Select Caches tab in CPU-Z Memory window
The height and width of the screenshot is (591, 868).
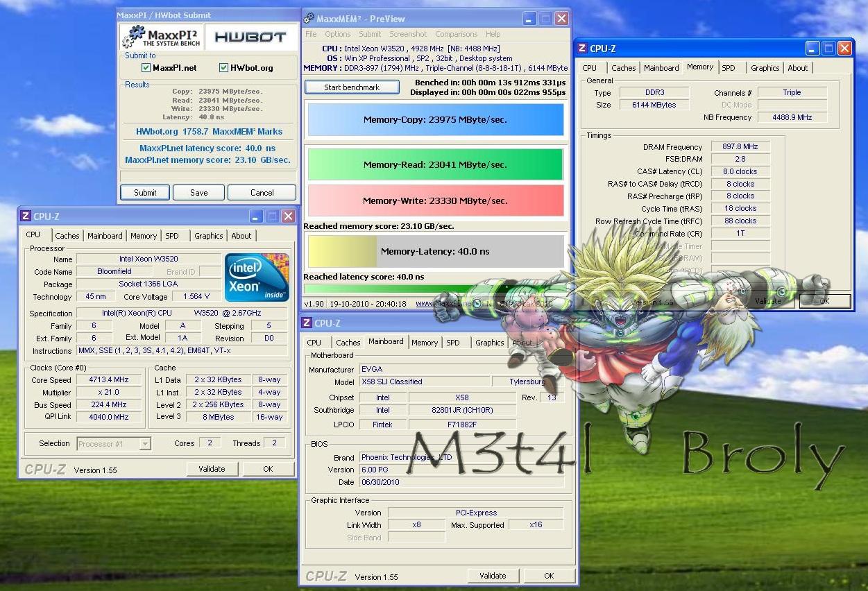pos(623,68)
